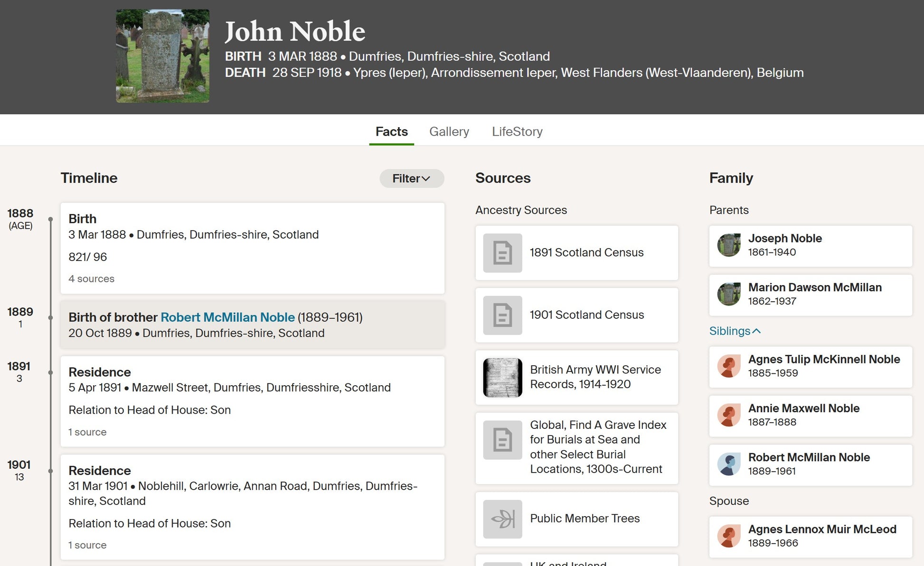Click Annie Maxwell Noble's avatar icon
Image resolution: width=924 pixels, height=566 pixels.
(x=729, y=416)
